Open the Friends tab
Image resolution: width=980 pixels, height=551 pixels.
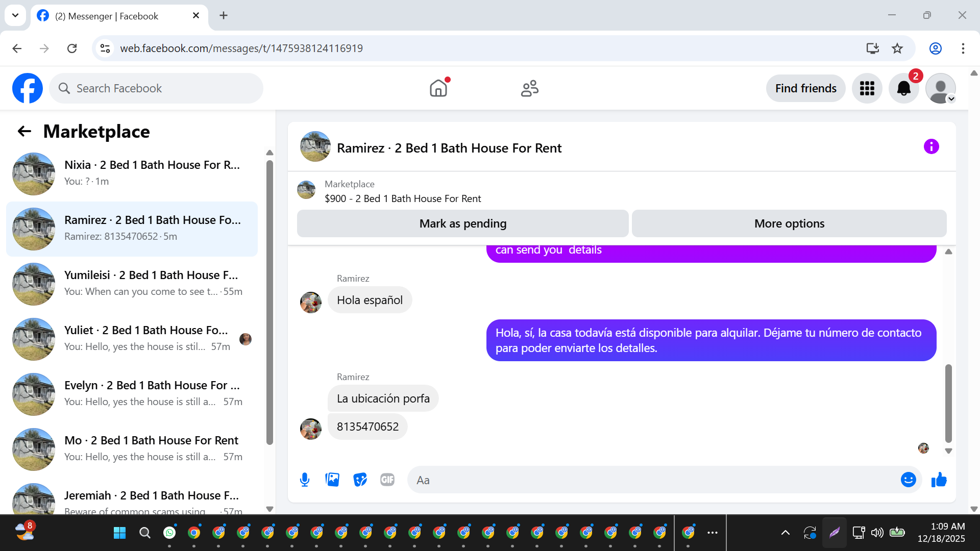coord(529,89)
